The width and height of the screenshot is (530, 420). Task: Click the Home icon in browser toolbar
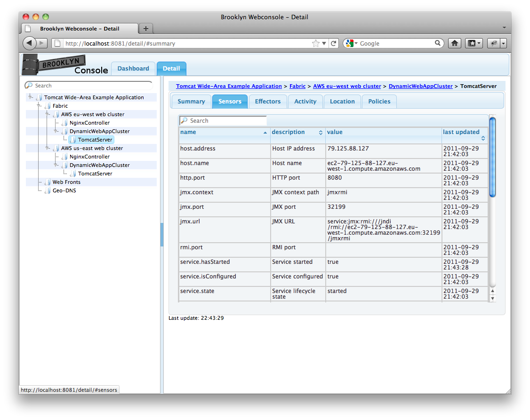454,43
